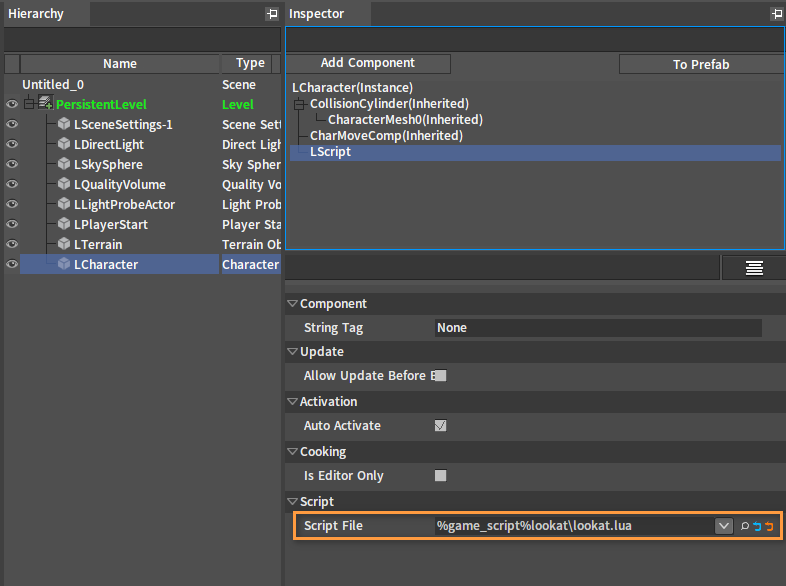The image size is (786, 586).
Task: Hide LDirectLight with its eye icon
Action: tap(12, 144)
